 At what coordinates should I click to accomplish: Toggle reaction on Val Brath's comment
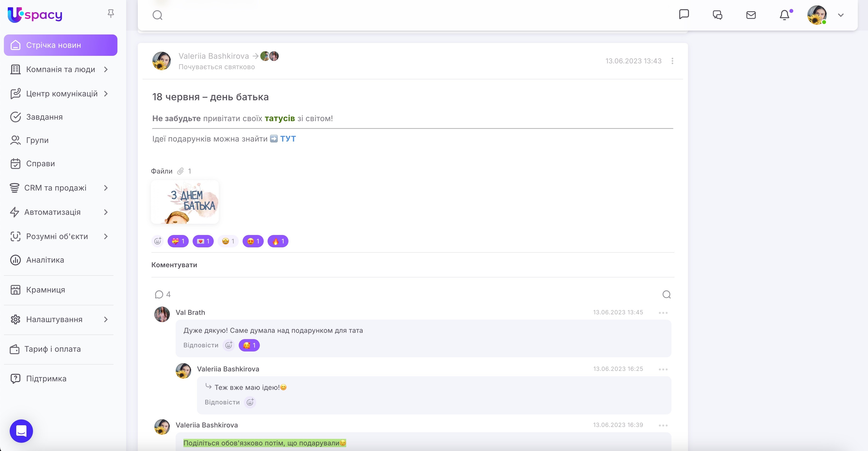[249, 345]
